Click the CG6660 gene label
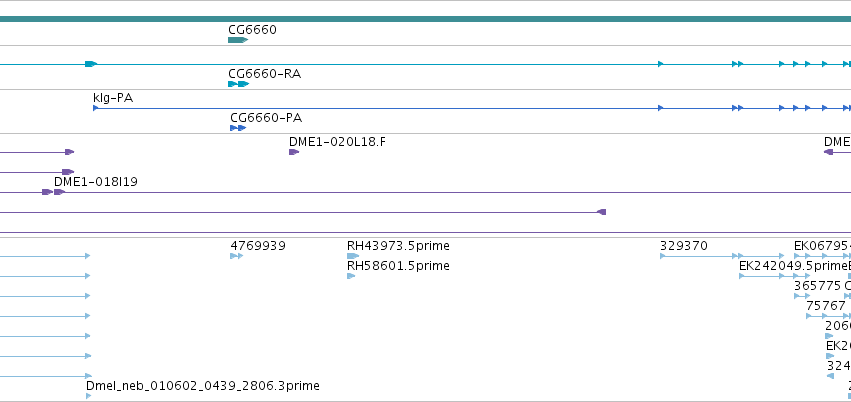 [252, 29]
